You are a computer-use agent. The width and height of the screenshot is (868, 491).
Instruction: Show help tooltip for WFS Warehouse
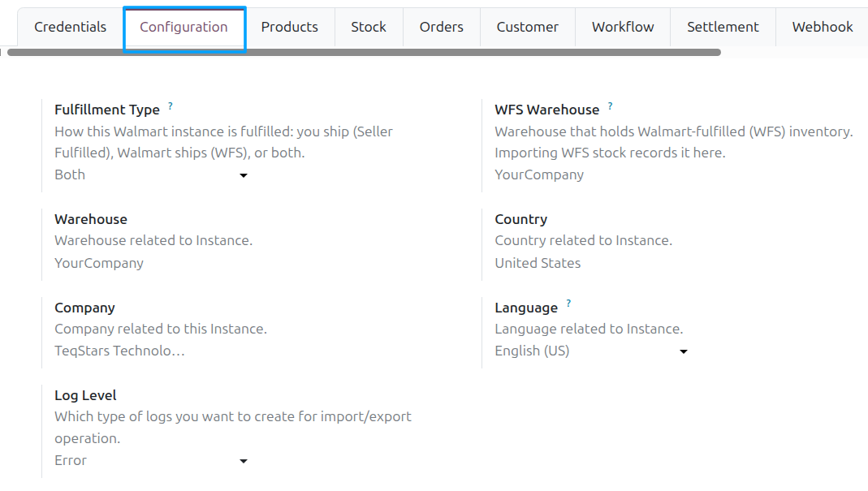click(610, 106)
